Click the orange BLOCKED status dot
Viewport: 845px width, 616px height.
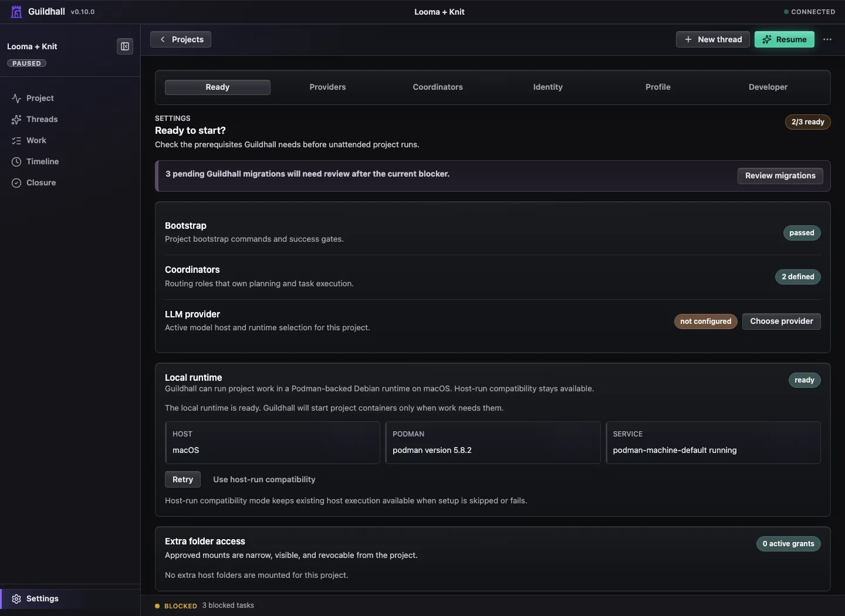pos(157,606)
